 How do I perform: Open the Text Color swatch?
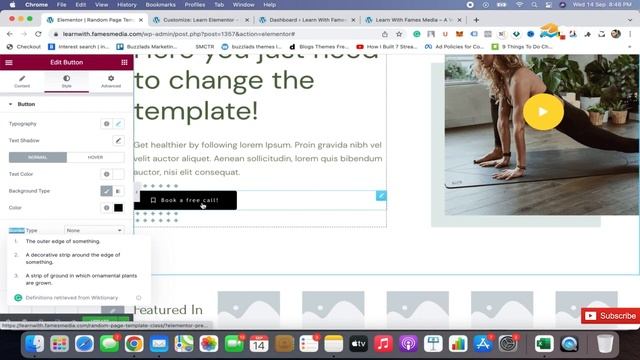pos(118,174)
